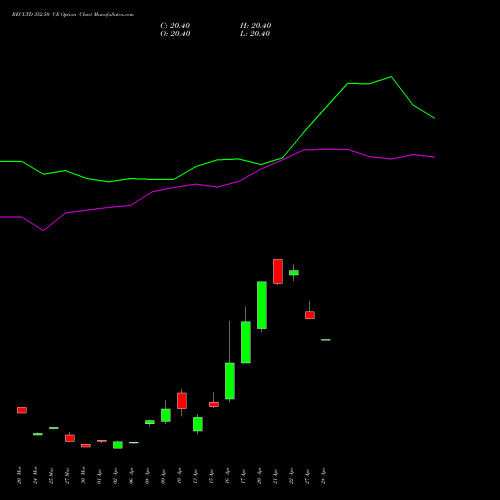The image size is (500, 500).
Task: Click the '30 Mar' date axis label
Action: click(83, 476)
